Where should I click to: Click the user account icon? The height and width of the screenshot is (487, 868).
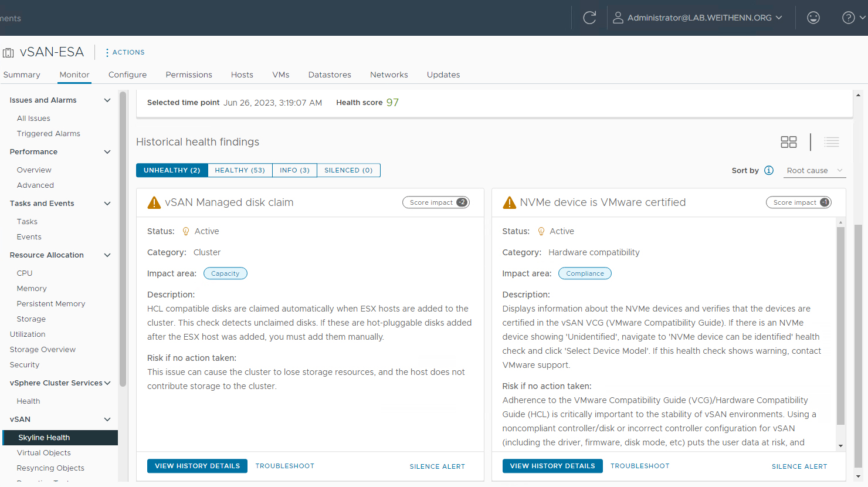[618, 18]
